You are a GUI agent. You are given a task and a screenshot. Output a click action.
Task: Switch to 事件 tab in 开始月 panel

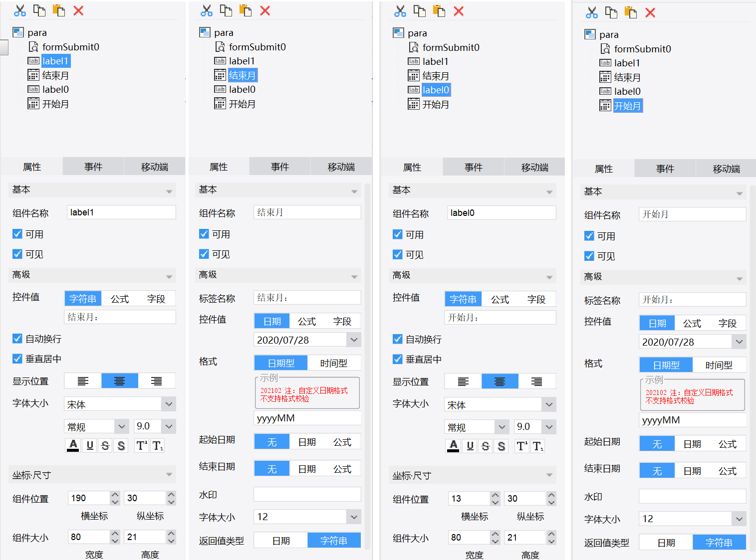665,169
